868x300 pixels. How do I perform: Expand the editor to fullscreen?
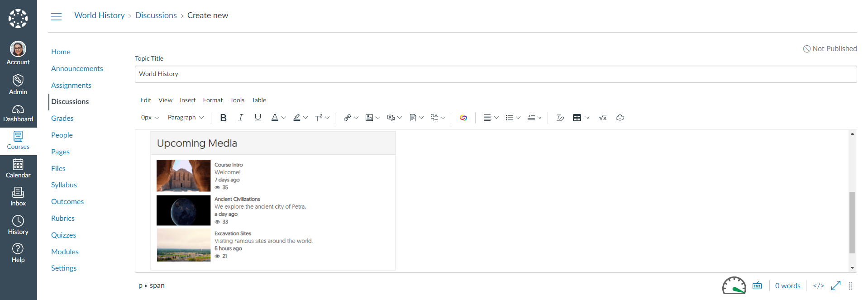[x=835, y=286]
